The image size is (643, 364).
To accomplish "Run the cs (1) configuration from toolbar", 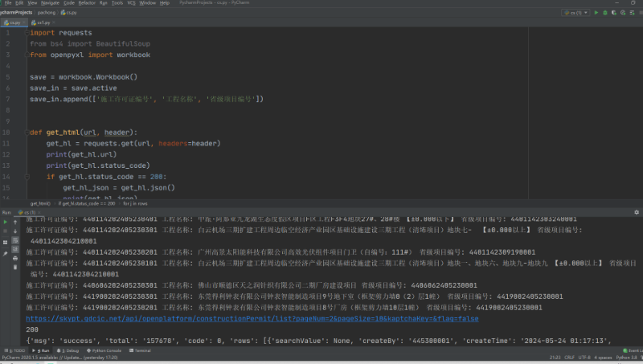I will (596, 13).
